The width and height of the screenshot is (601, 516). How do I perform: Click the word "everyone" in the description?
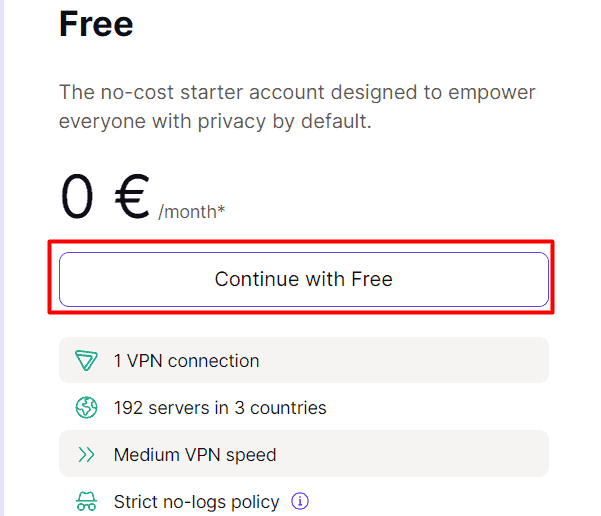coord(101,121)
